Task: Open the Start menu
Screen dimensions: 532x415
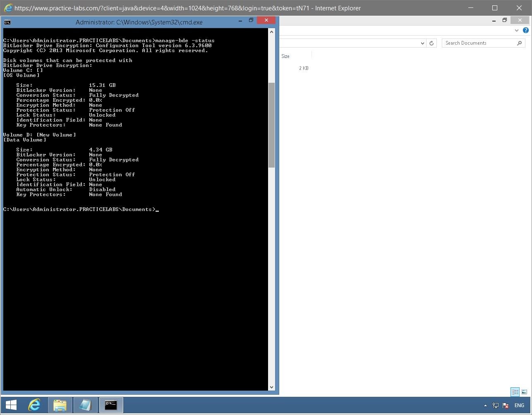Action: click(11, 405)
